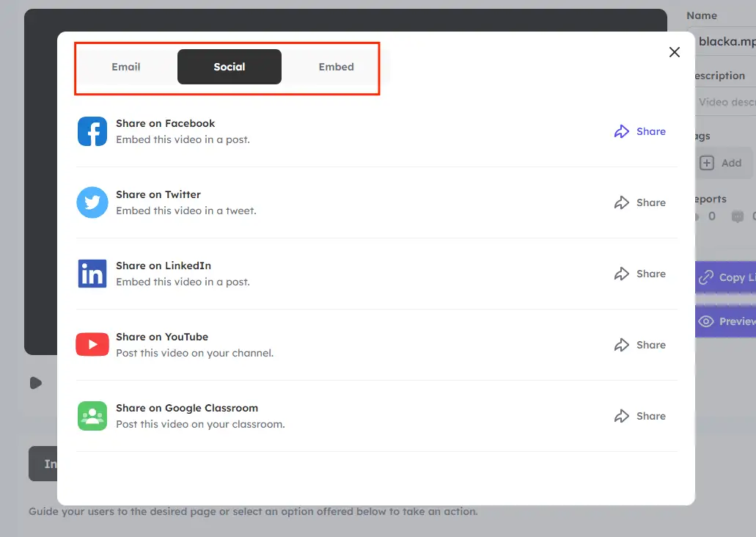Share video to LinkedIn

pyautogui.click(x=640, y=274)
